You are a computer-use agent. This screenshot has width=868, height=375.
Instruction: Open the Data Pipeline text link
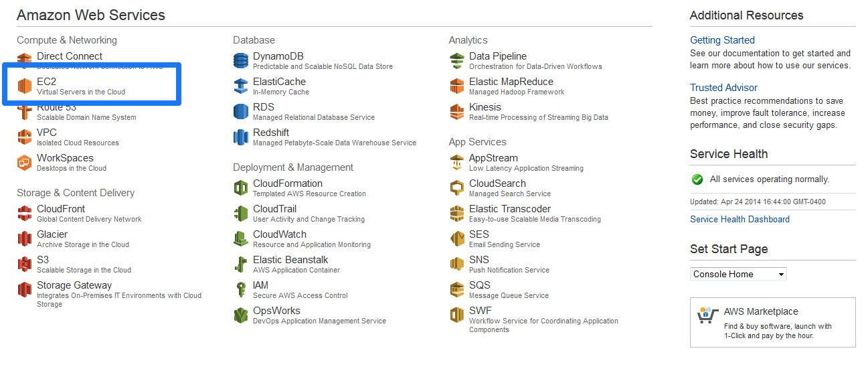tap(498, 56)
